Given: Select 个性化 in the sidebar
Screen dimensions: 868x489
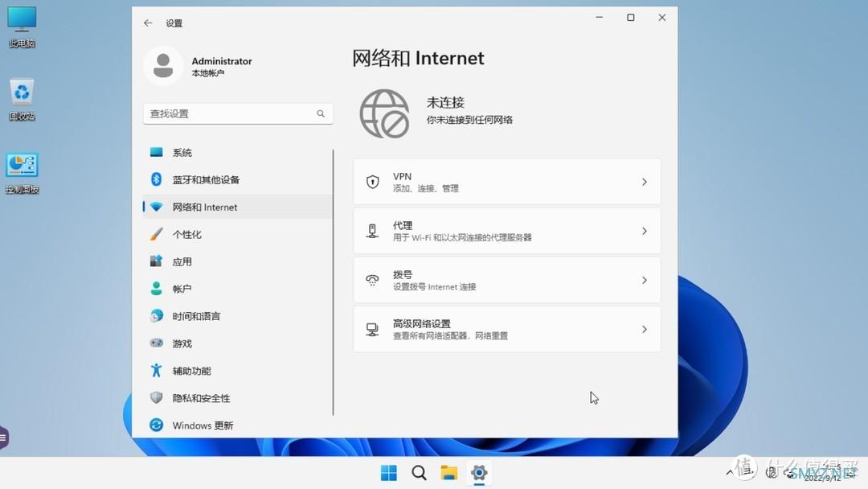Looking at the screenshot, I should coord(237,234).
